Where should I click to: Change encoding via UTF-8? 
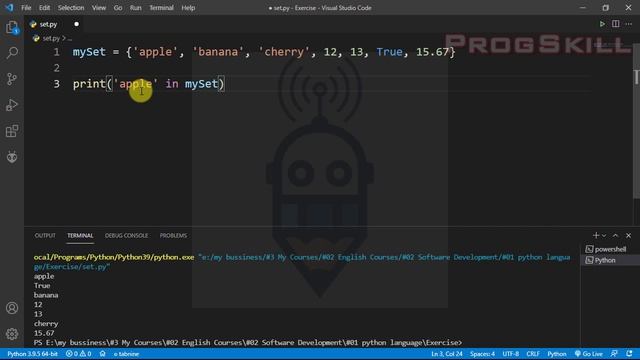point(510,354)
